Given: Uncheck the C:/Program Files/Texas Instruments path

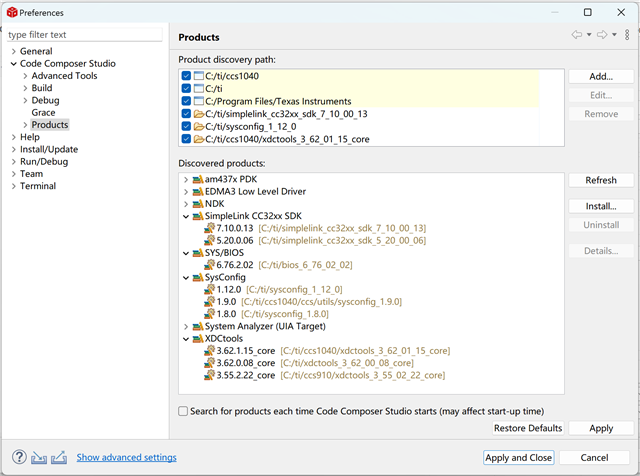Looking at the screenshot, I should point(187,101).
